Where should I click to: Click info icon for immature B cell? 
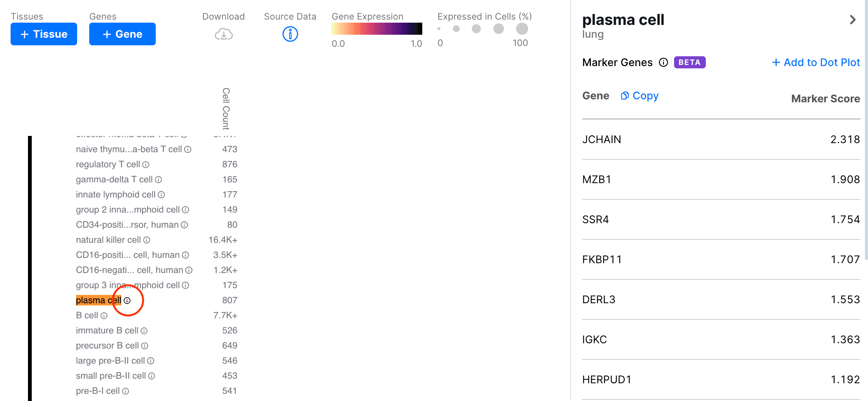pyautogui.click(x=144, y=331)
